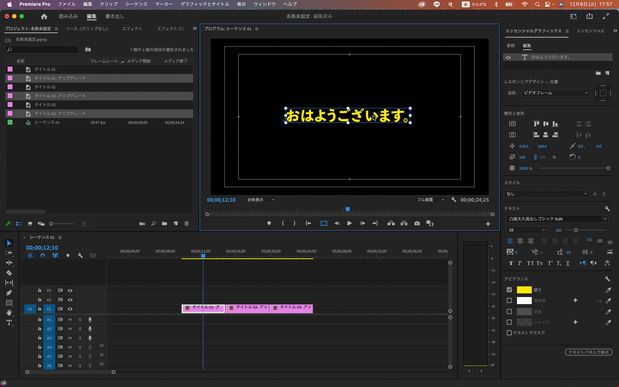
Task: Enable the Background checkbox
Action: pyautogui.click(x=509, y=312)
